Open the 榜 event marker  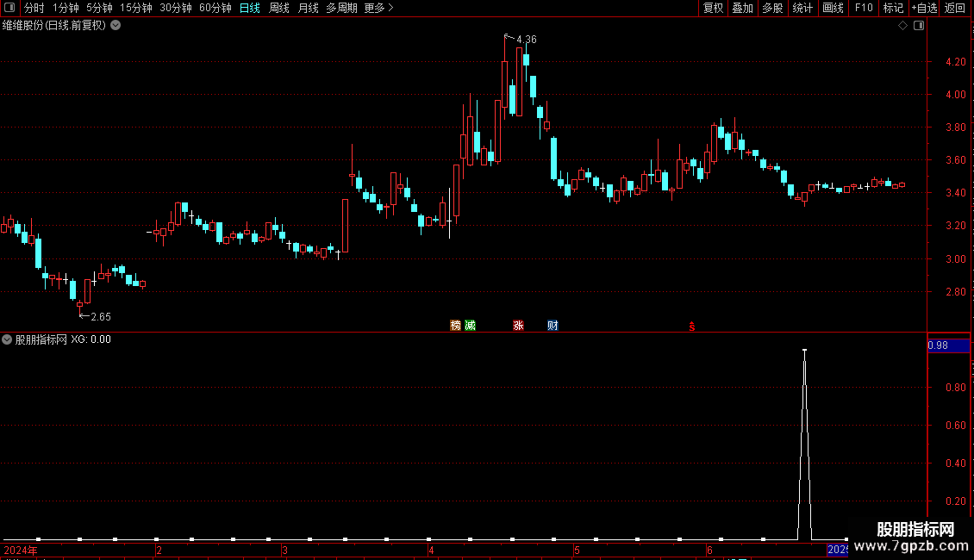tap(455, 326)
